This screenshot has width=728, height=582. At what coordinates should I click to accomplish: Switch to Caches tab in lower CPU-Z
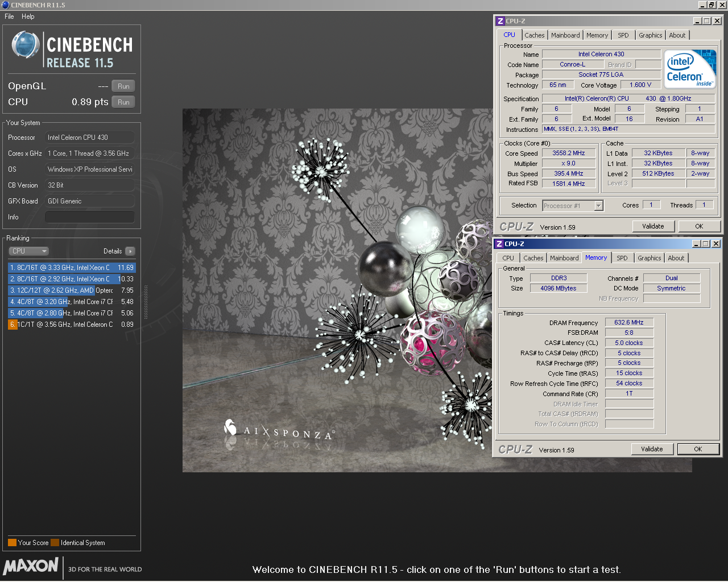[533, 258]
